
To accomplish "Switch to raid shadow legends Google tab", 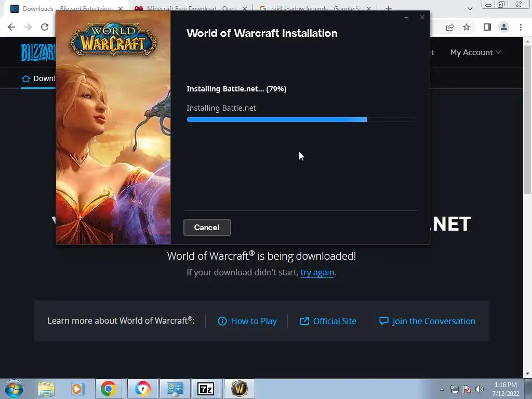I will 315,8.
